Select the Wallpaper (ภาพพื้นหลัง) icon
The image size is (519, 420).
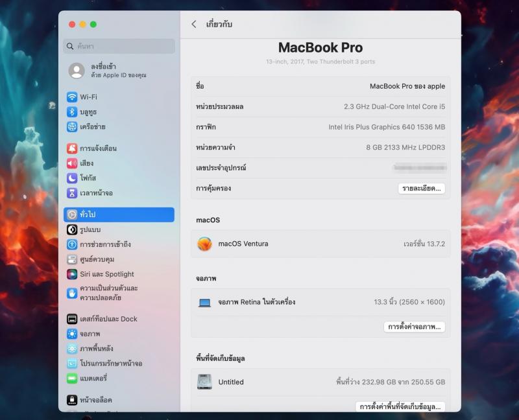tap(72, 349)
